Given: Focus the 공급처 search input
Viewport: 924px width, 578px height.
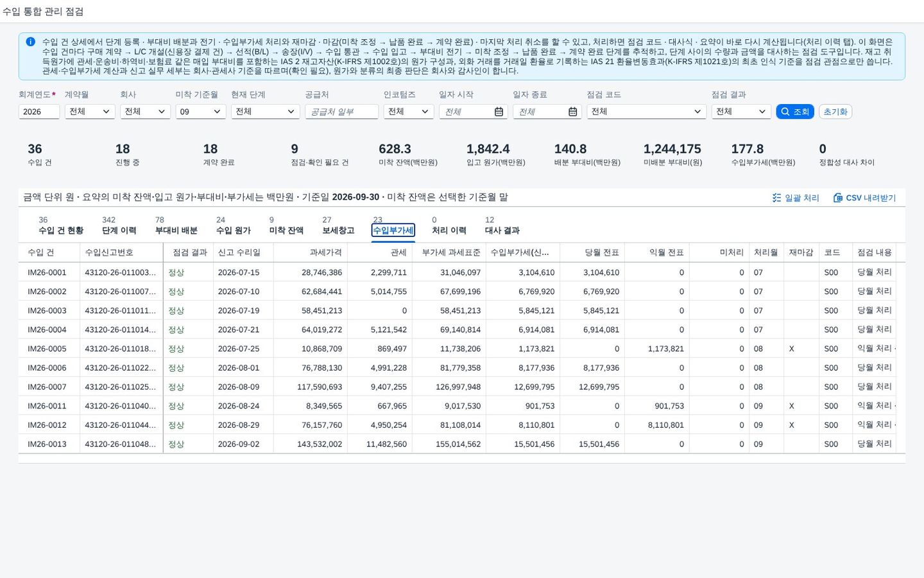Looking at the screenshot, I should [x=341, y=112].
